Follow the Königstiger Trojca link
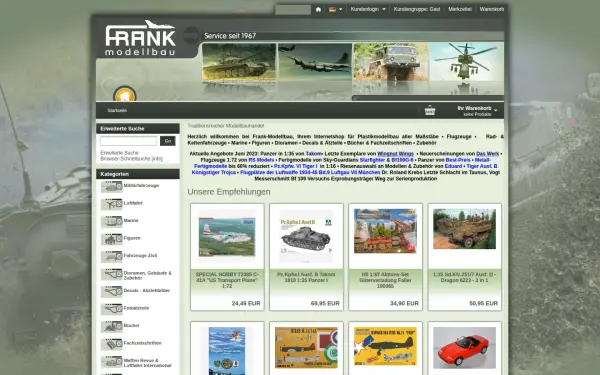This screenshot has height=375, width=600. point(214,173)
